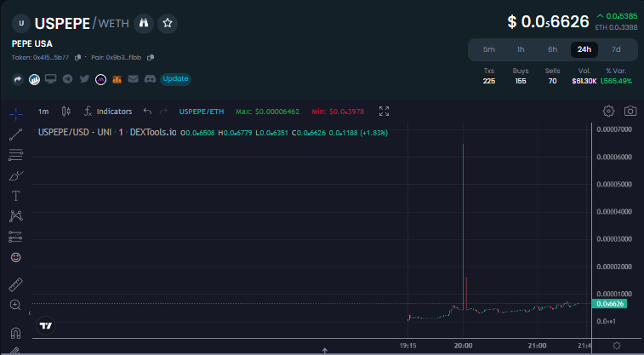Viewport: 644px width, 355px height.
Task: Click the round U token logo
Action: [21, 24]
